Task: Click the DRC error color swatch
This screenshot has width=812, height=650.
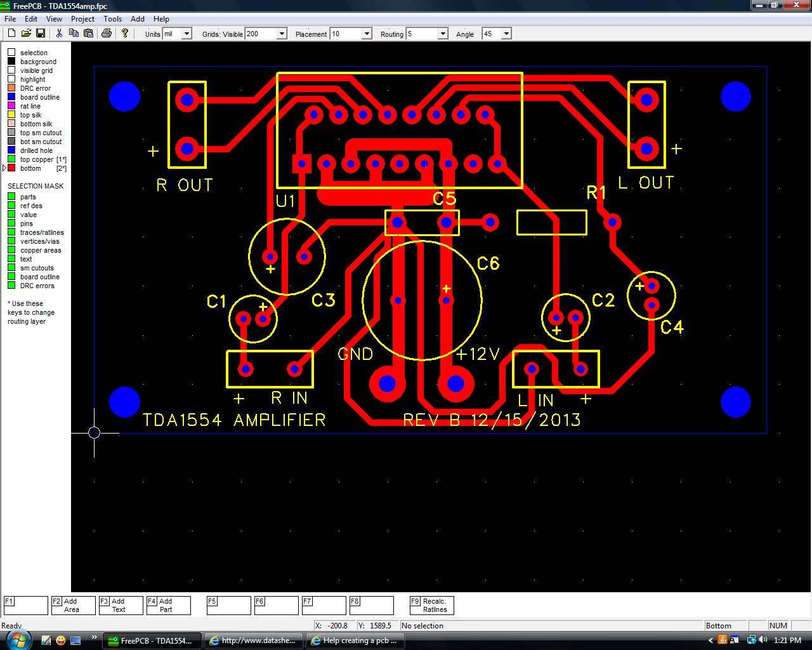Action: [11, 88]
